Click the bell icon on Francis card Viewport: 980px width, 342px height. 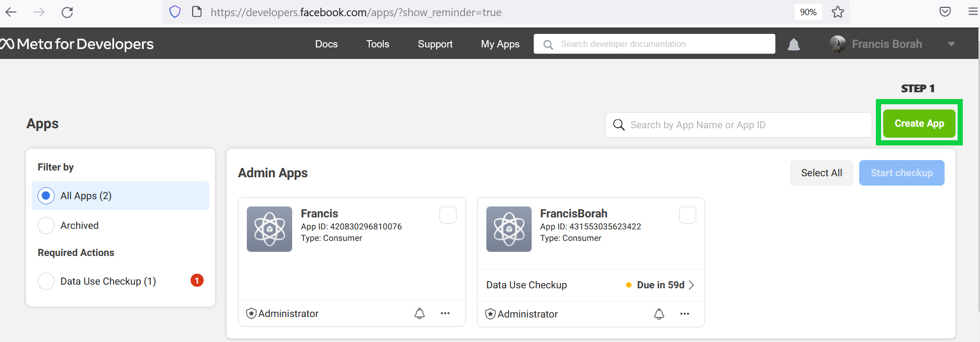[x=419, y=313]
